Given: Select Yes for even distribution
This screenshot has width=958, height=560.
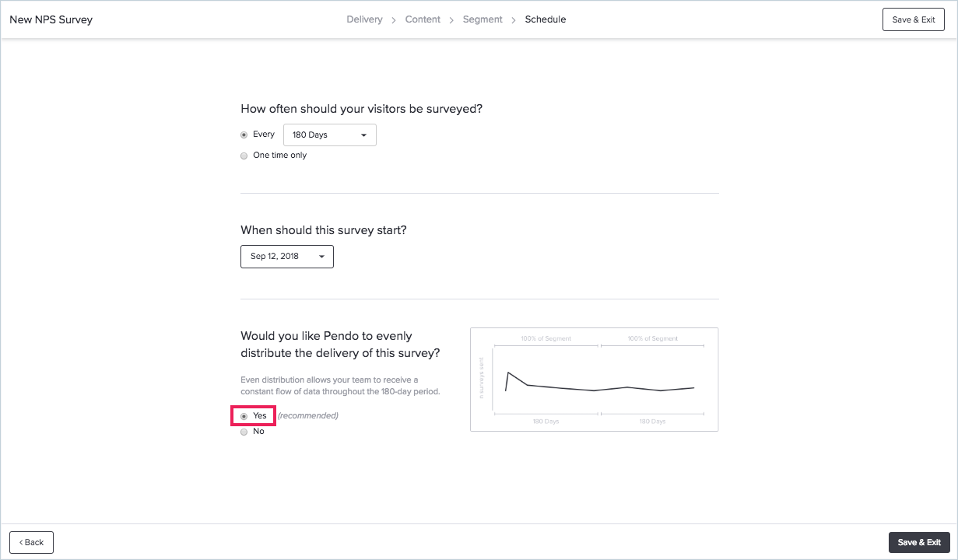Looking at the screenshot, I should point(244,416).
